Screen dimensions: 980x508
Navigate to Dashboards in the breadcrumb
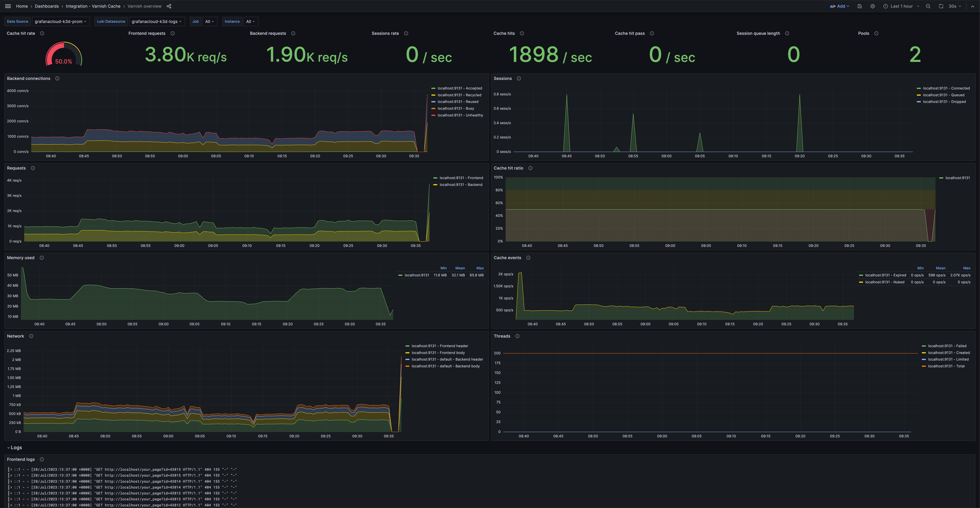point(46,6)
